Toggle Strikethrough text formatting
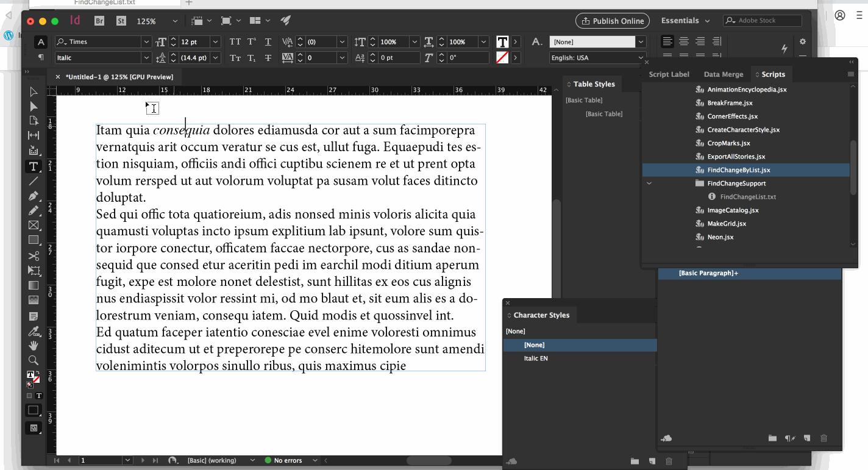Image resolution: width=868 pixels, height=470 pixels. [x=268, y=58]
